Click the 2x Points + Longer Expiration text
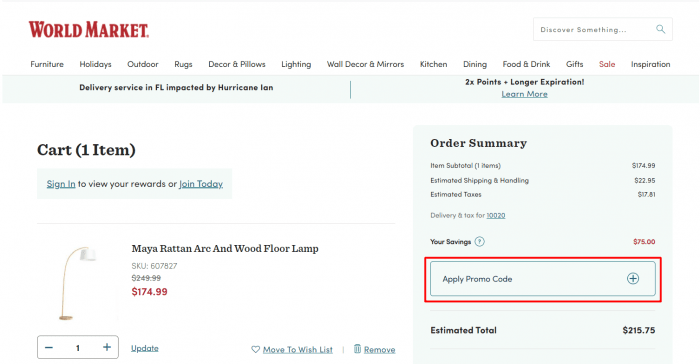 coord(525,82)
